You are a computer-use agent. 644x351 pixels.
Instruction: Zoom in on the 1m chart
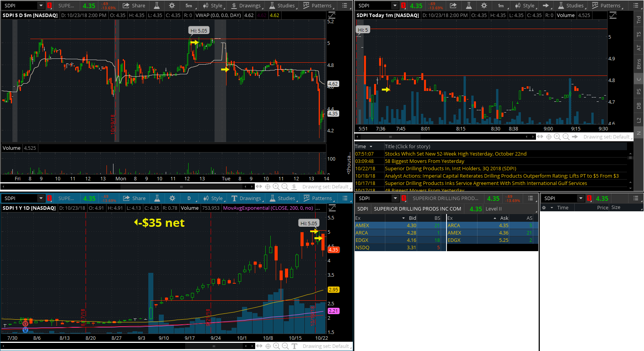pyautogui.click(x=557, y=137)
